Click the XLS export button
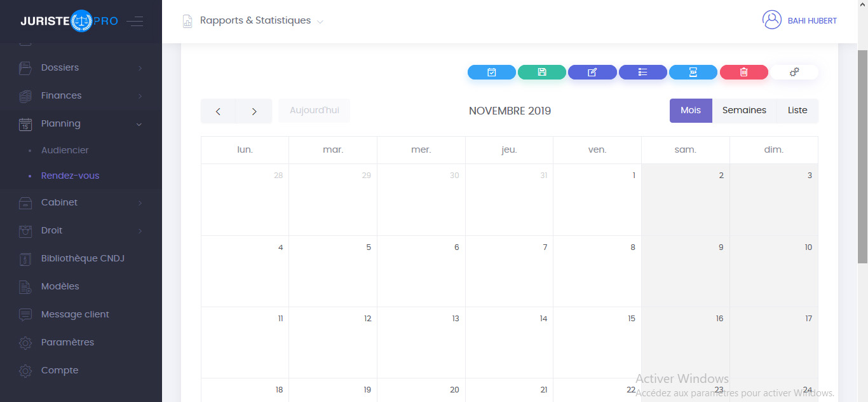 click(693, 73)
